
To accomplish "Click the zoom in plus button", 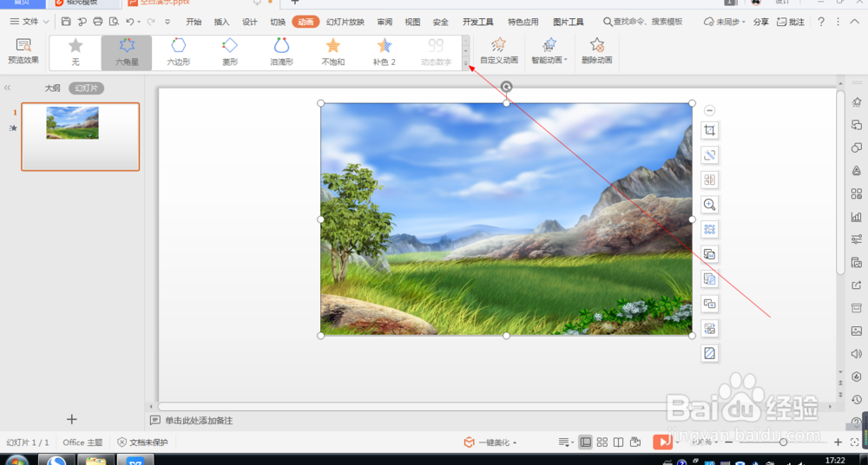I will click(838, 442).
